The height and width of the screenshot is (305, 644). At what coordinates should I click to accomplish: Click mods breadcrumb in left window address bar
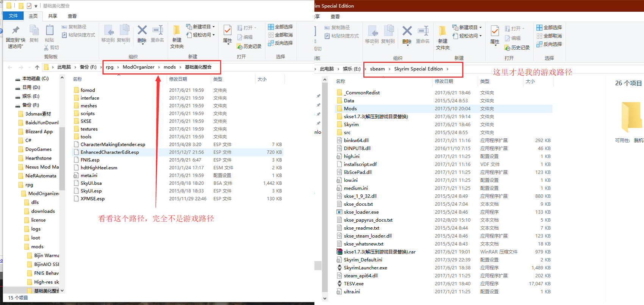point(170,67)
